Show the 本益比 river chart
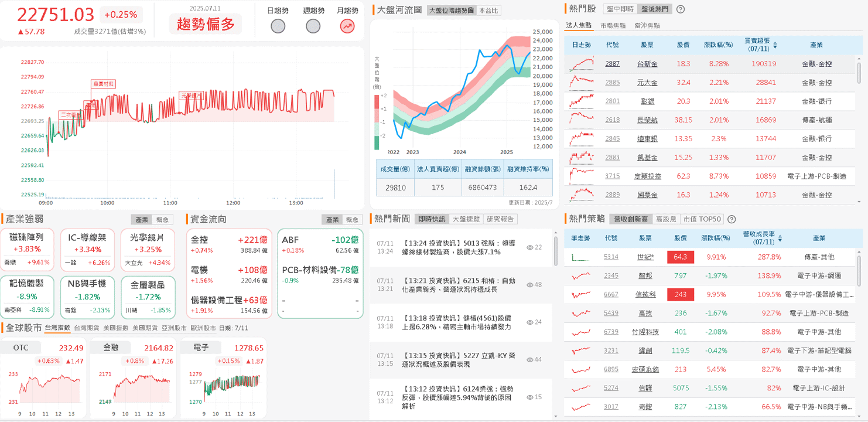 click(x=489, y=11)
